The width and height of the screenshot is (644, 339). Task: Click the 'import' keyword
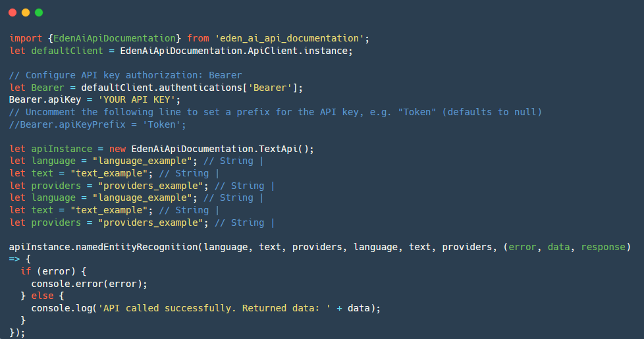(x=26, y=38)
